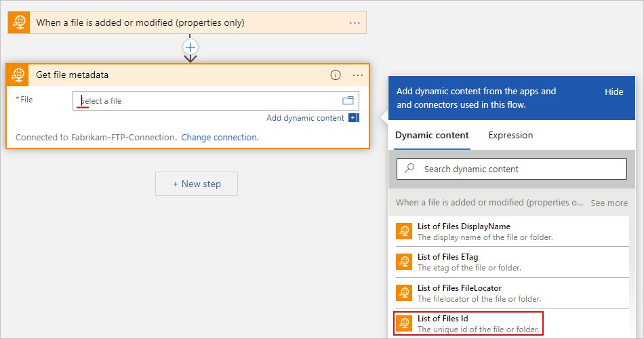644x339 pixels.
Task: Click the Search dynamic content field
Action: (x=511, y=169)
